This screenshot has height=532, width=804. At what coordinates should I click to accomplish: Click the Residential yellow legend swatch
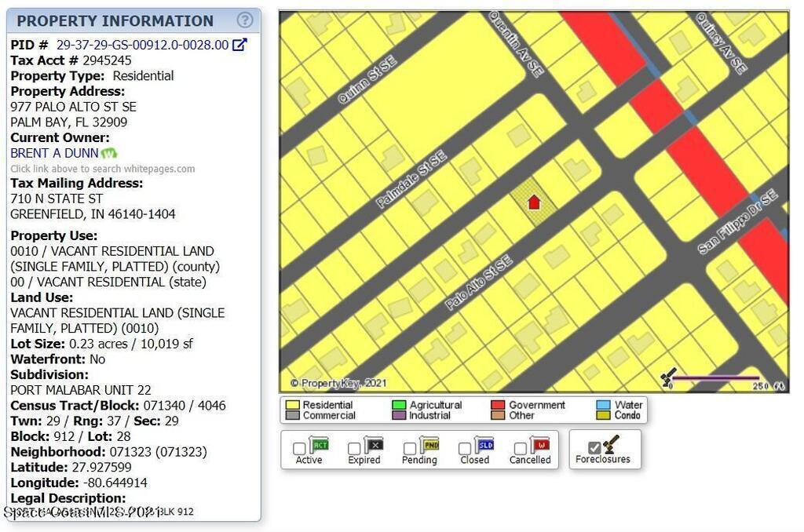click(292, 406)
